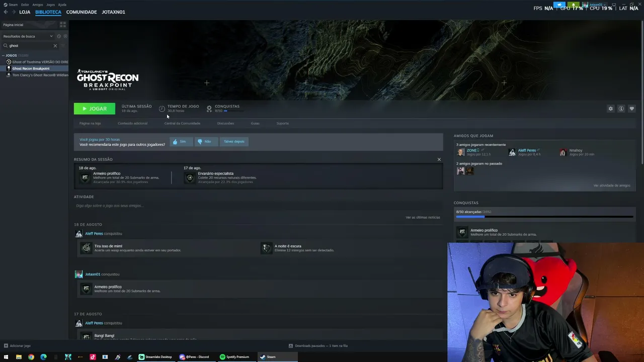Screen dimensions: 644x362
Task: Open File Explorer from the taskbar
Action: coord(19,357)
